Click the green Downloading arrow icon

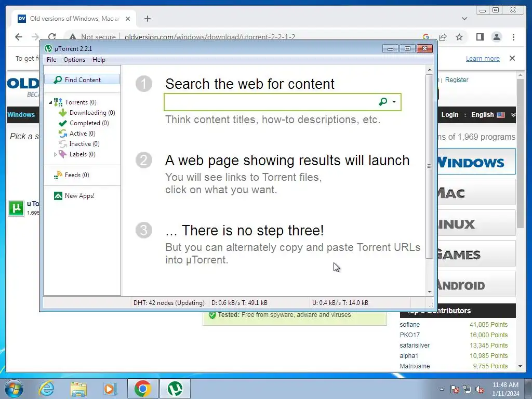tap(63, 113)
